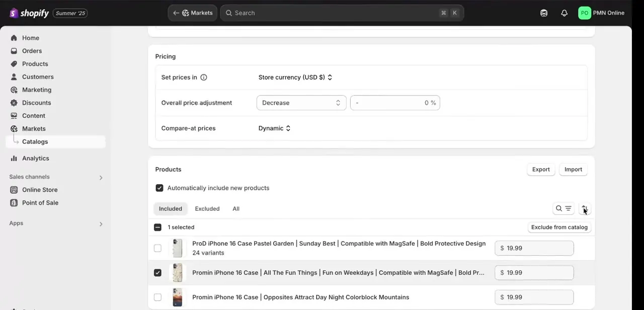Screen dimensions: 644x310
Task: Open the Discounts badge icon
Action: 14,103
